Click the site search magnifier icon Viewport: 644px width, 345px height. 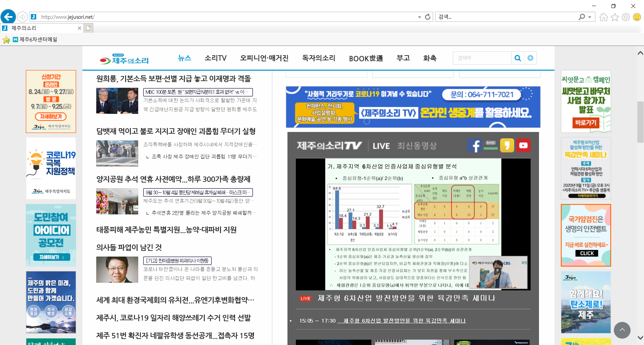click(x=518, y=58)
